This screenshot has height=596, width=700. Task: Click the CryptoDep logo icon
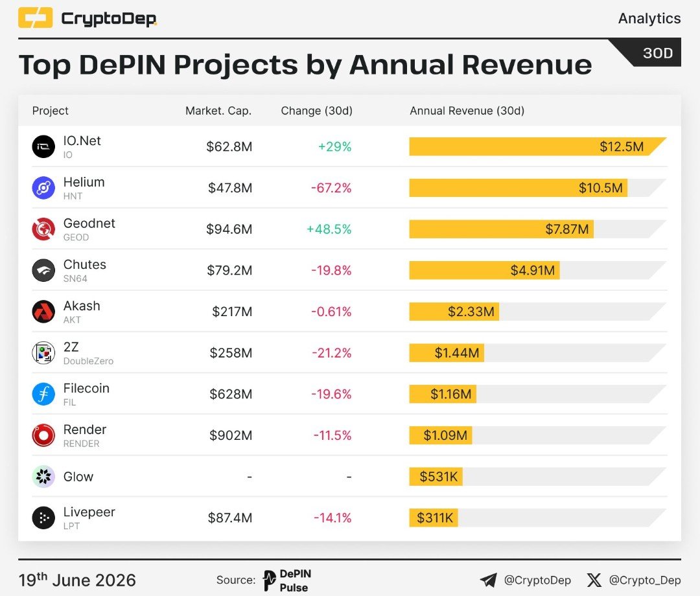coord(35,18)
